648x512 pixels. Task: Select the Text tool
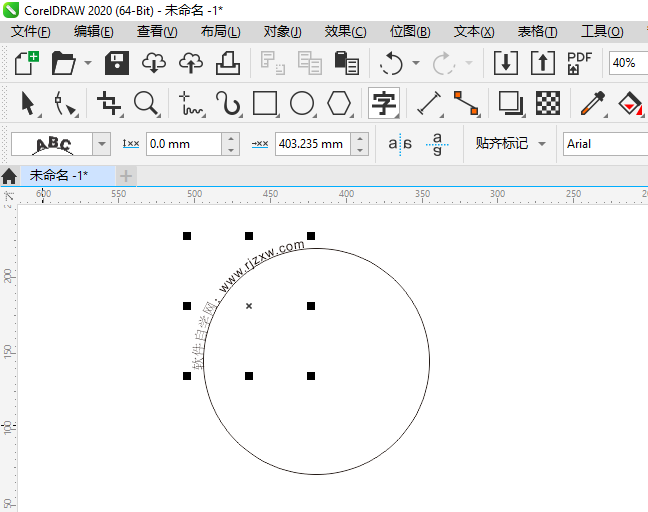pos(384,103)
